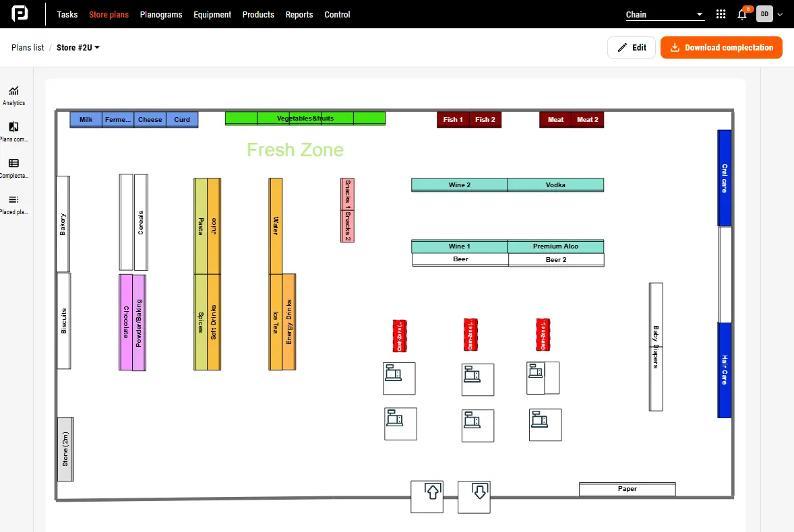Click the DD user avatar icon
This screenshot has width=794, height=532.
pos(764,13)
